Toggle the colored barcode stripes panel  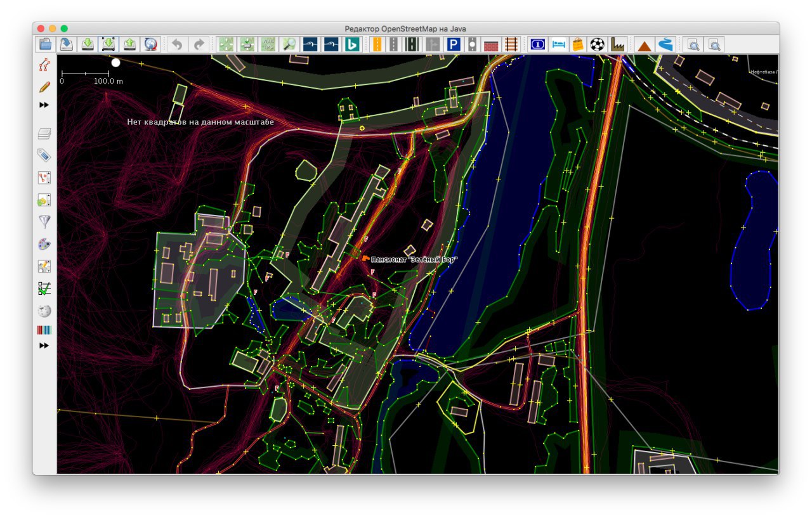point(44,330)
